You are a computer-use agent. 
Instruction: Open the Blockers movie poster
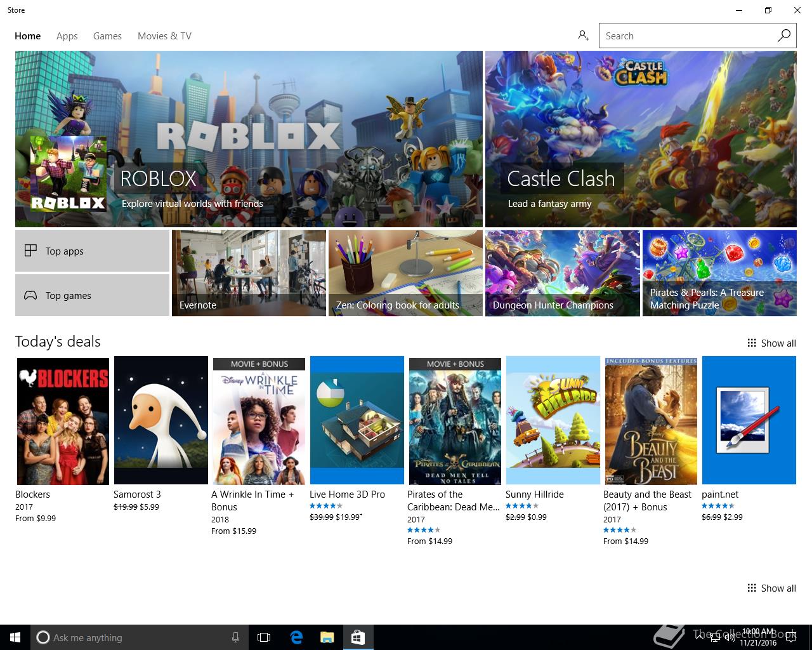tap(63, 420)
